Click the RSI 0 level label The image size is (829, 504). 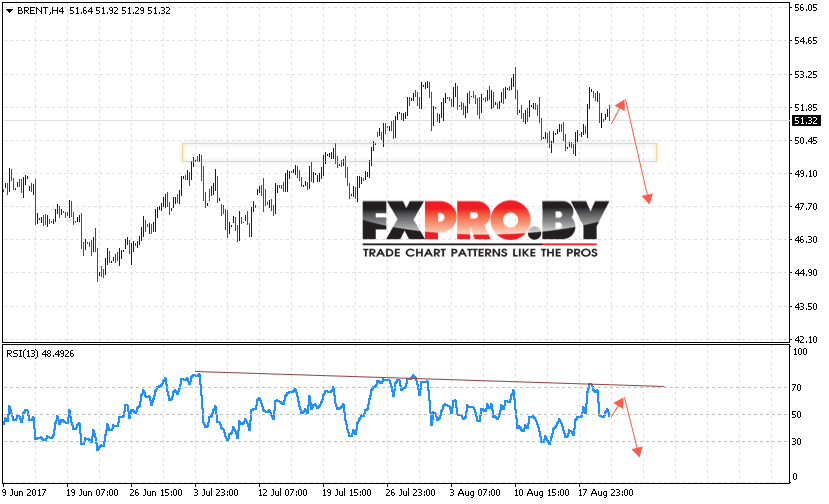pos(794,477)
